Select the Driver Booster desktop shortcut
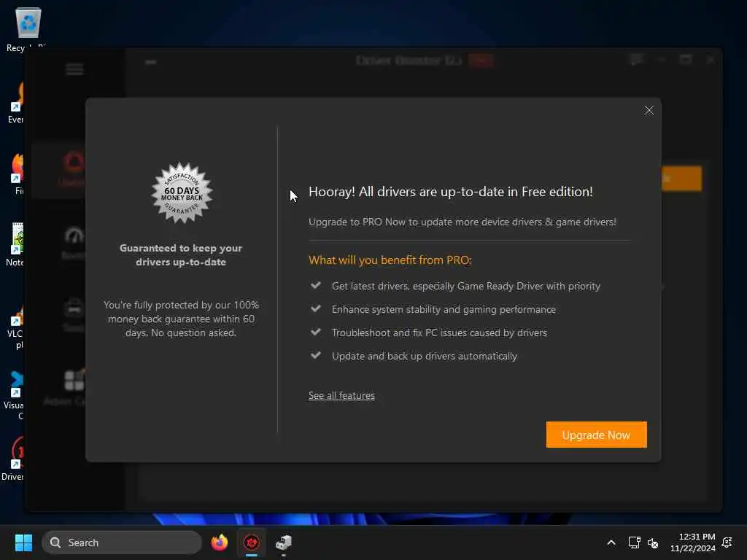The width and height of the screenshot is (747, 560). click(12, 459)
